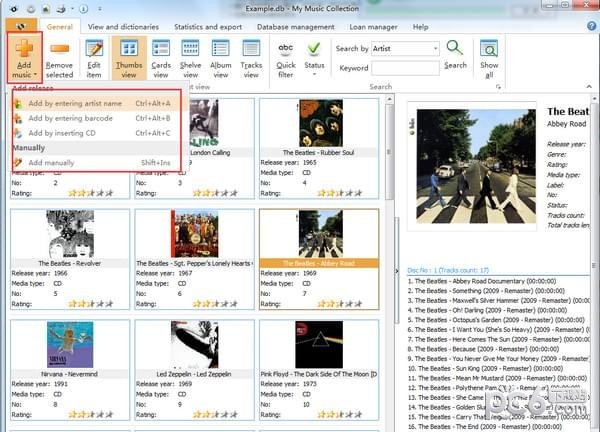Set star rating for Nirvana Nevermind
This screenshot has width=600, height=432.
pyautogui.click(x=91, y=414)
